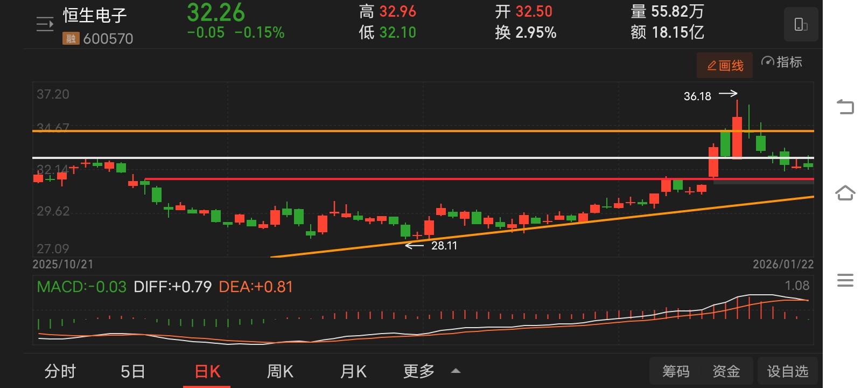
Task: Tap the opening price 32.50
Action: tap(534, 11)
